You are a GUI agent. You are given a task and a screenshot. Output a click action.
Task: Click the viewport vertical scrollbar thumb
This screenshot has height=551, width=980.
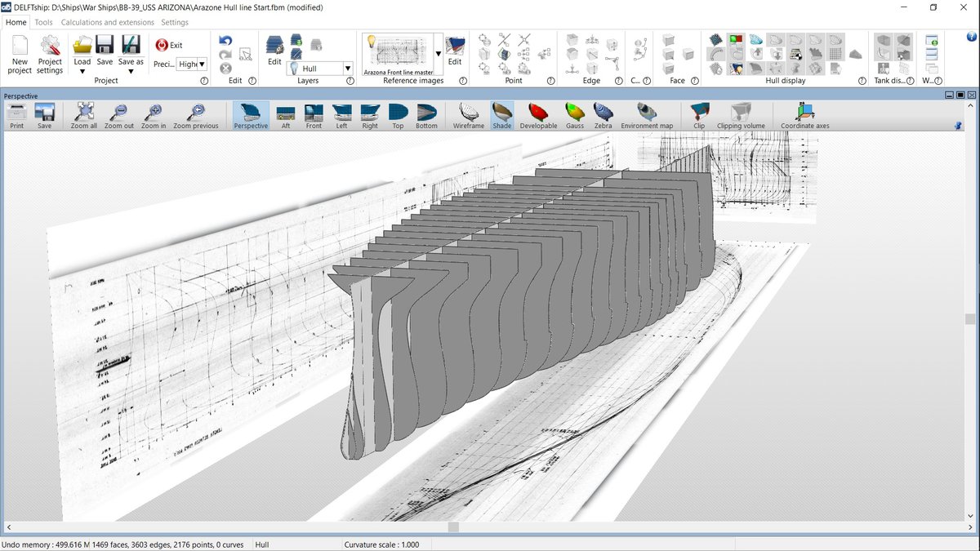coord(969,319)
